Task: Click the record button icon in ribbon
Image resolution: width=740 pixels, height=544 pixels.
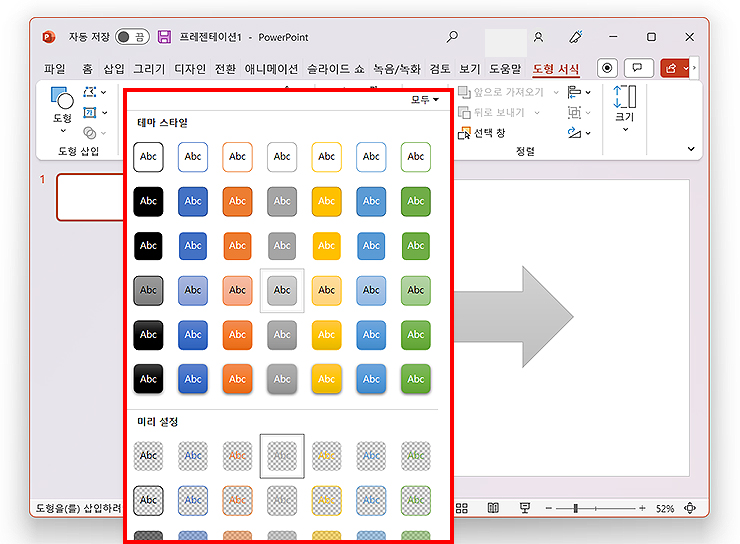Action: (607, 68)
